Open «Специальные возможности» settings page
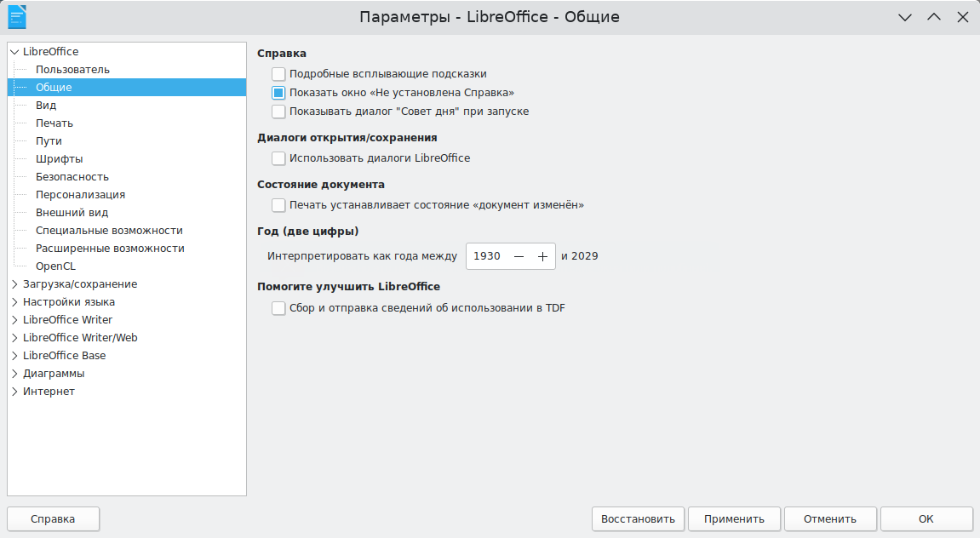 click(109, 231)
